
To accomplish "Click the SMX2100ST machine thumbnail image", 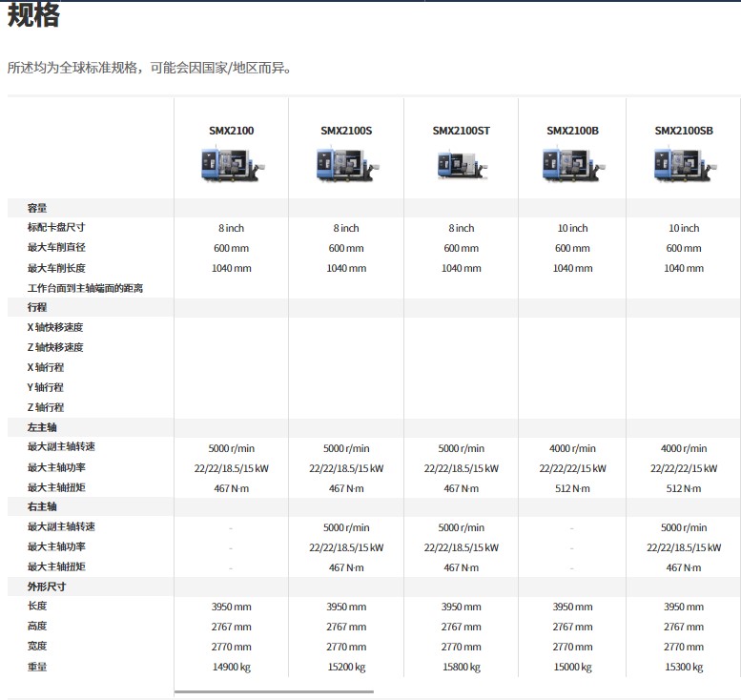I will pos(463,164).
